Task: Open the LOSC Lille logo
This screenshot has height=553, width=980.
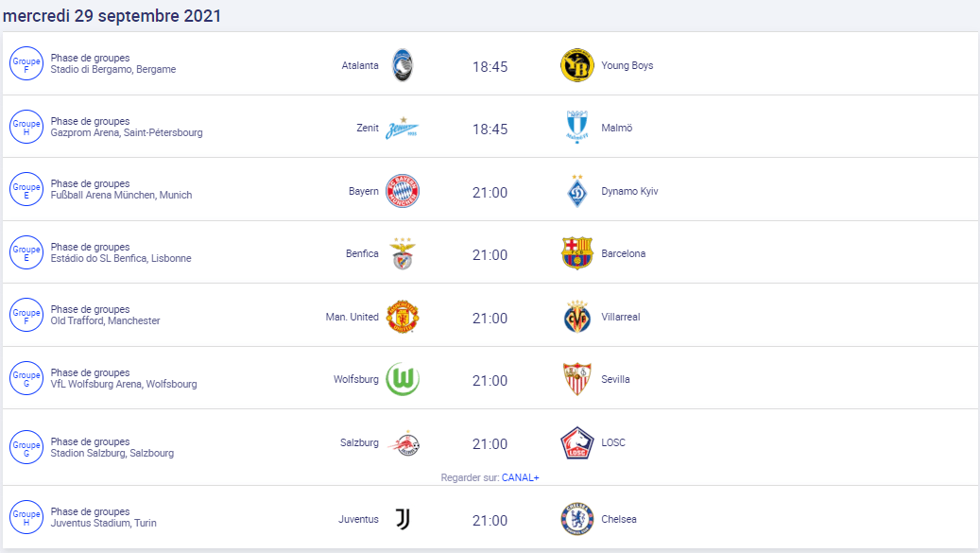Action: point(576,443)
